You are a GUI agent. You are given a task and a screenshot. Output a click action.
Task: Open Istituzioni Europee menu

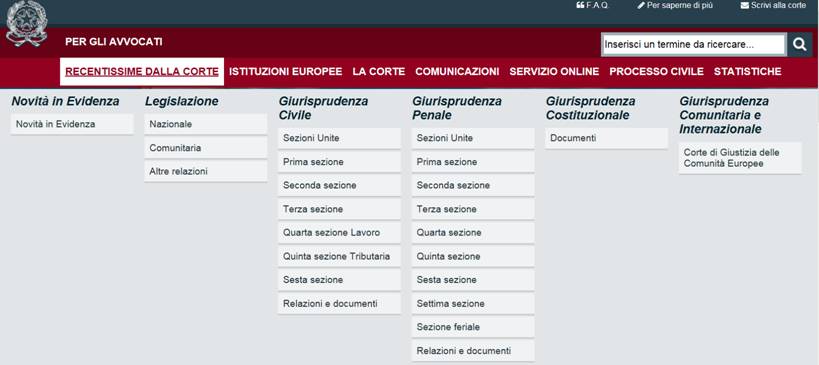click(x=285, y=72)
